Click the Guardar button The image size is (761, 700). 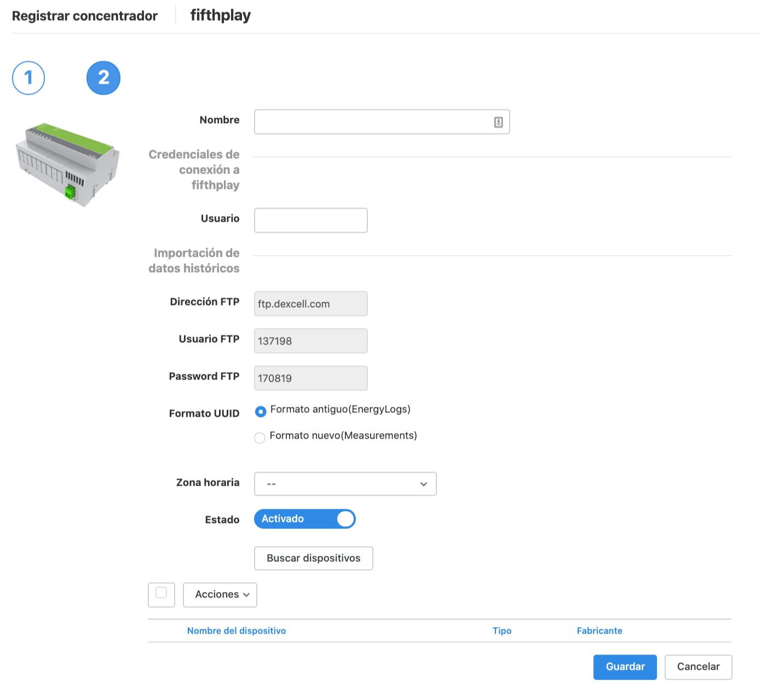625,667
